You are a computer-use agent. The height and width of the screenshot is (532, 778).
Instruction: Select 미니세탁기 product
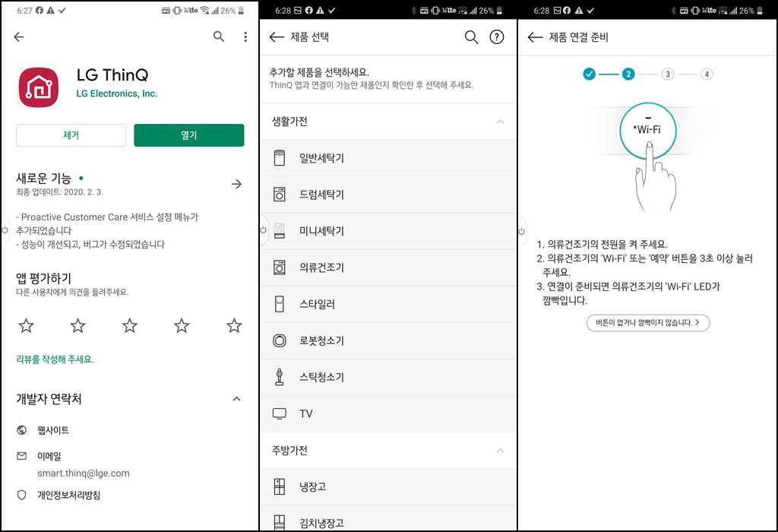[388, 231]
